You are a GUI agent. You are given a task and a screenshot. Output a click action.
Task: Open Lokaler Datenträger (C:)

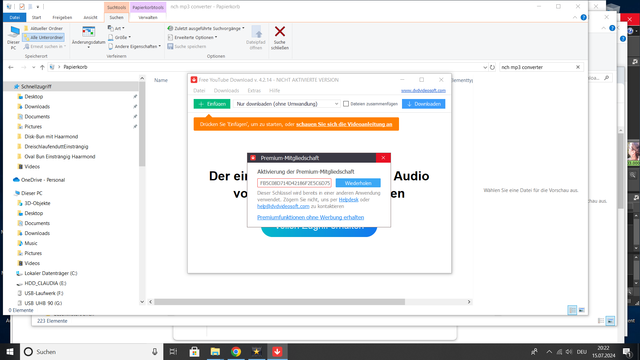[x=51, y=273]
